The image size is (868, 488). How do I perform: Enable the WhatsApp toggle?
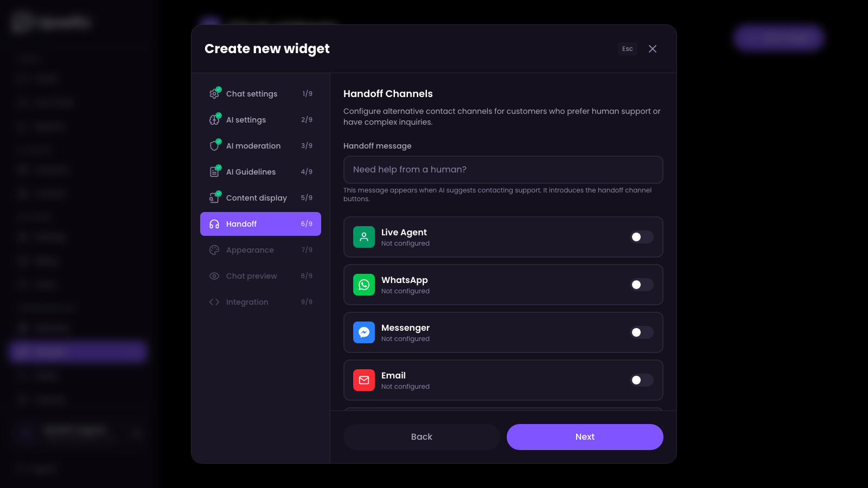[641, 285]
